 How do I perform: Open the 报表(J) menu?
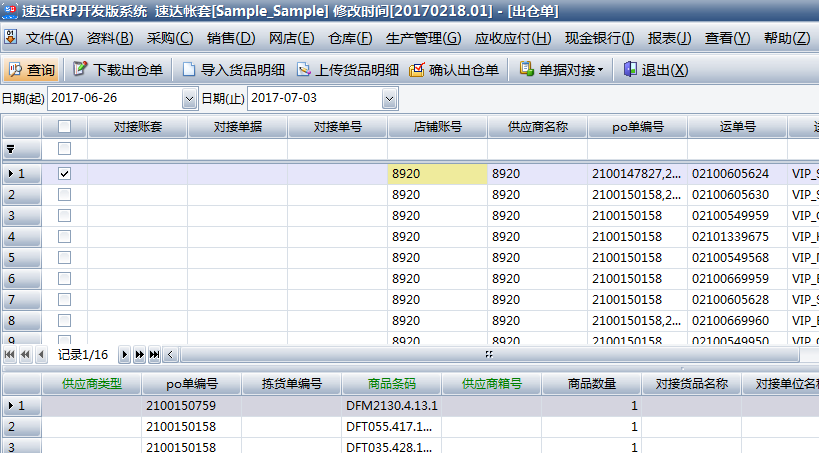point(670,38)
